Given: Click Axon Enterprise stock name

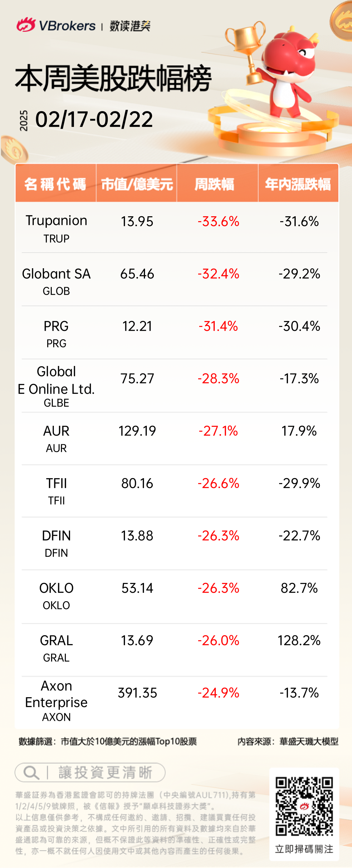Looking at the screenshot, I should coord(56,694).
